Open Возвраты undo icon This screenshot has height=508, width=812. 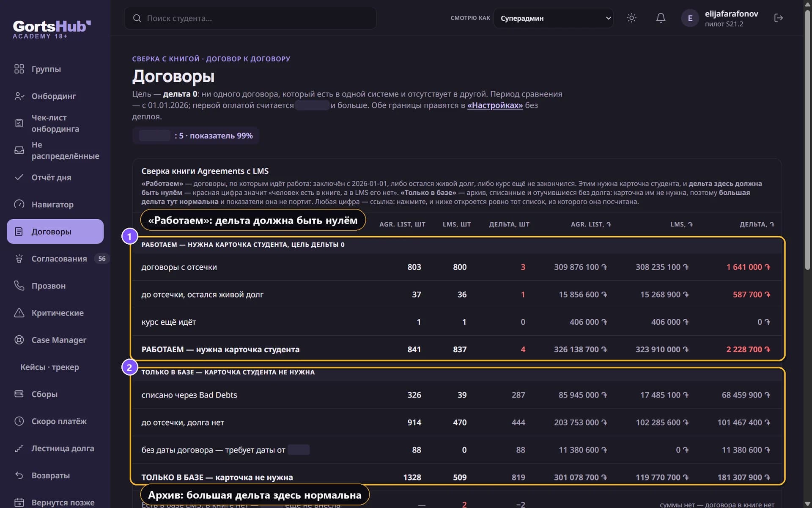pos(19,475)
